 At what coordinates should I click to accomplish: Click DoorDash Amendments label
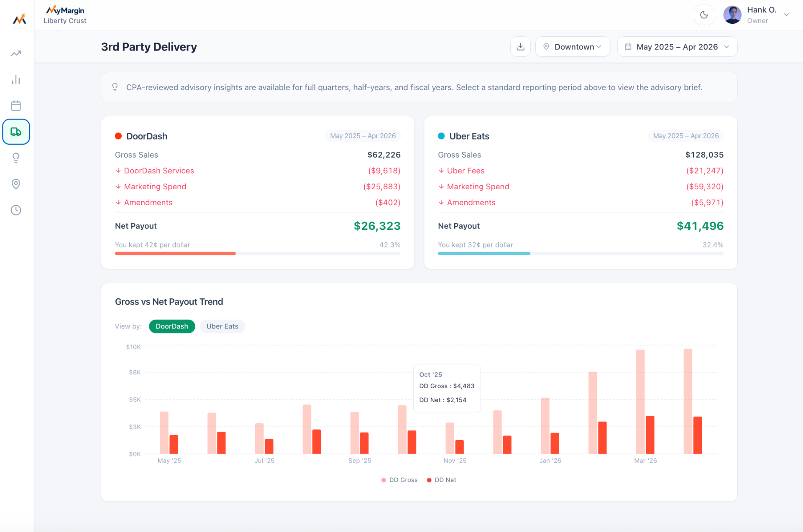tap(148, 202)
